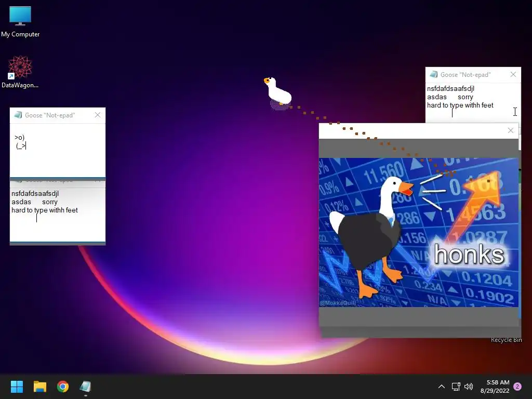Click the "Goose "Not-epad"" title of the left window
This screenshot has height=399, width=532.
50,115
